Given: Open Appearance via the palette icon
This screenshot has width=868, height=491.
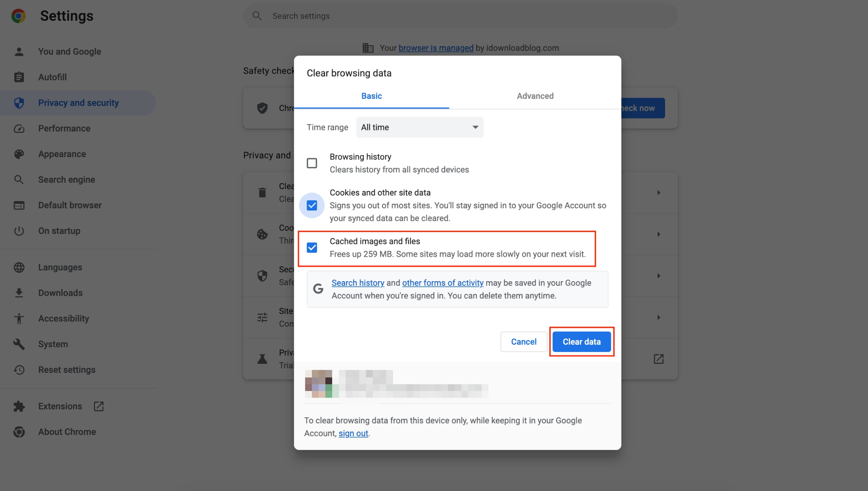Looking at the screenshot, I should [x=19, y=154].
